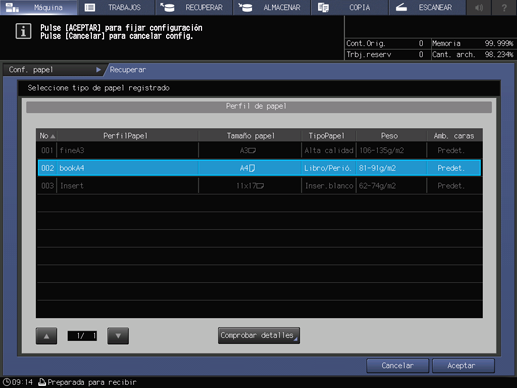Click the Cant. arch. 98.234% indicator

[473, 54]
